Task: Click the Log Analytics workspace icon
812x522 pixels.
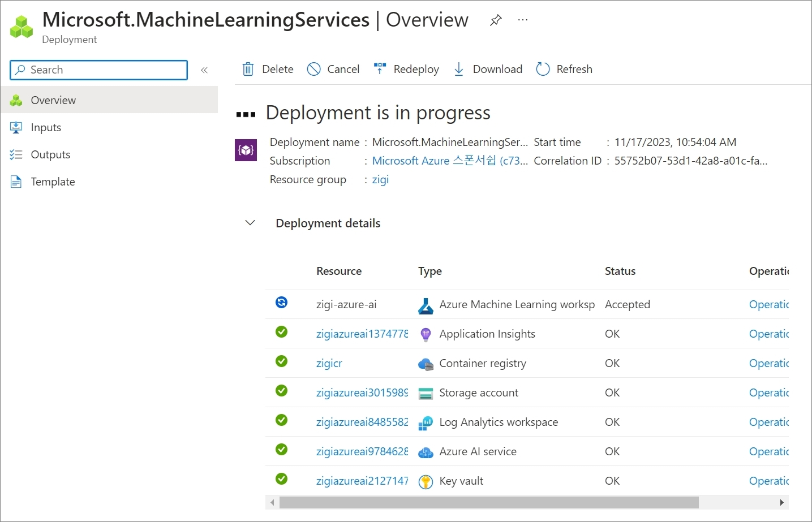Action: (426, 423)
